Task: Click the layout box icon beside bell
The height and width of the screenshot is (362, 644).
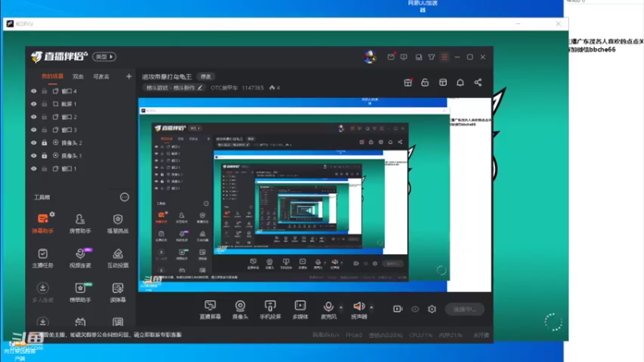Action: coord(443,83)
